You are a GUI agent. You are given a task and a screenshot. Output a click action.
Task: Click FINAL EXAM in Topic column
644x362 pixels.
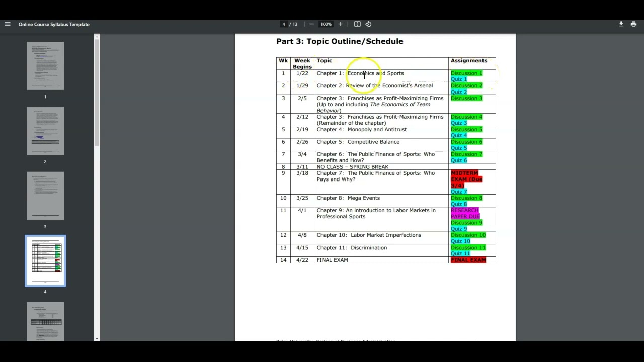coord(332,260)
